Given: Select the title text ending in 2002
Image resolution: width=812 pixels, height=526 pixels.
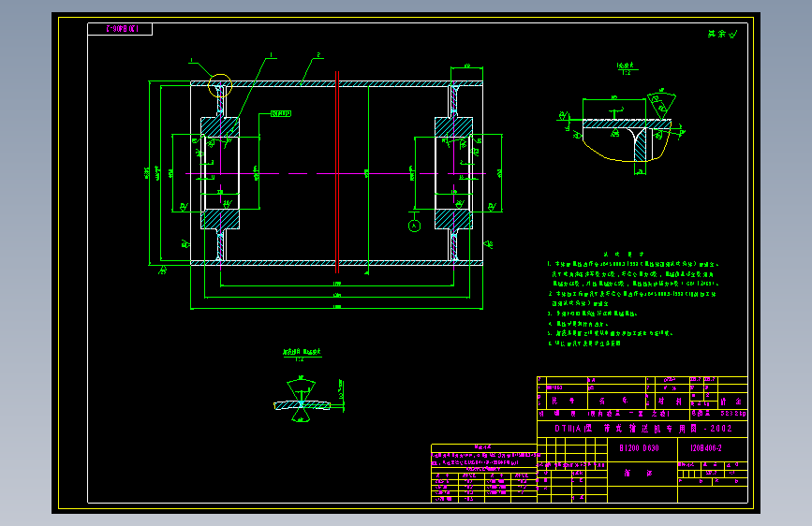Looking at the screenshot, I should tap(643, 429).
